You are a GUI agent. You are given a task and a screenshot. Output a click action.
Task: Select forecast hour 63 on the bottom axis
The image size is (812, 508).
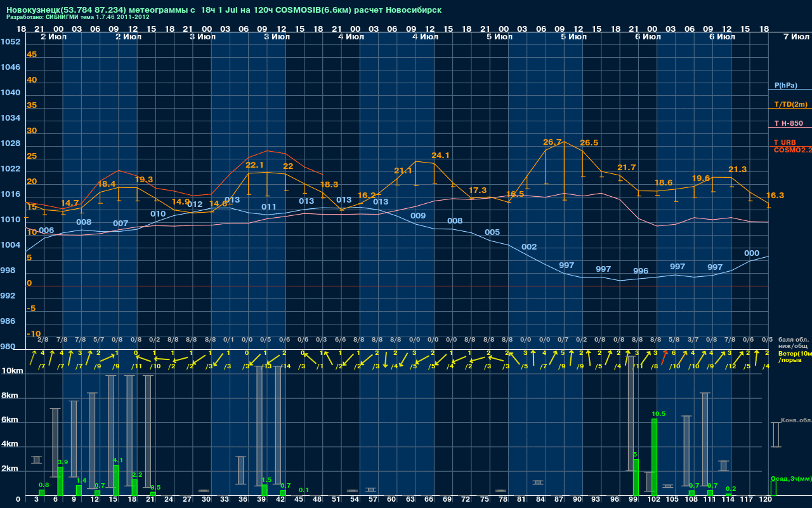(410, 500)
